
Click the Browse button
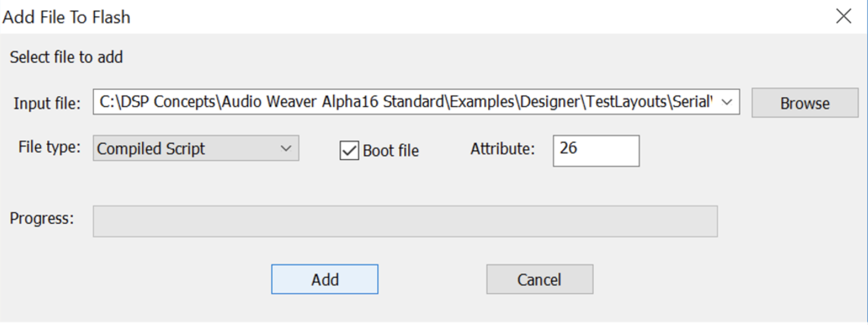tap(804, 103)
